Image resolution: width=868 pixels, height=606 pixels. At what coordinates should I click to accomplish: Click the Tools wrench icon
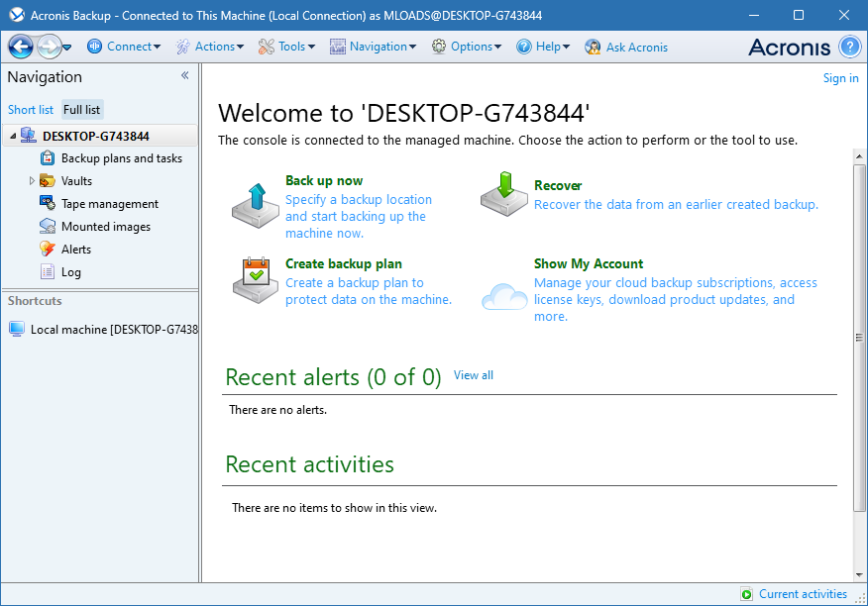(267, 48)
